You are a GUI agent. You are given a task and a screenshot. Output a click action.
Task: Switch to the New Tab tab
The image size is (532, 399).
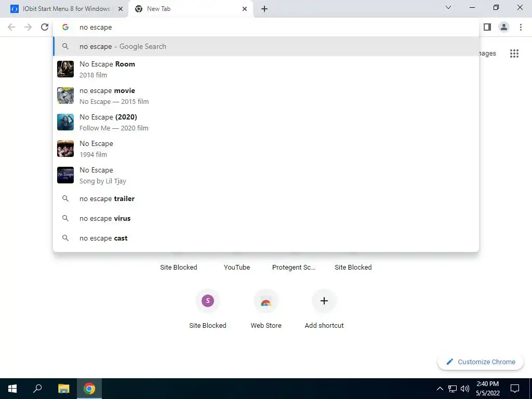(190, 9)
